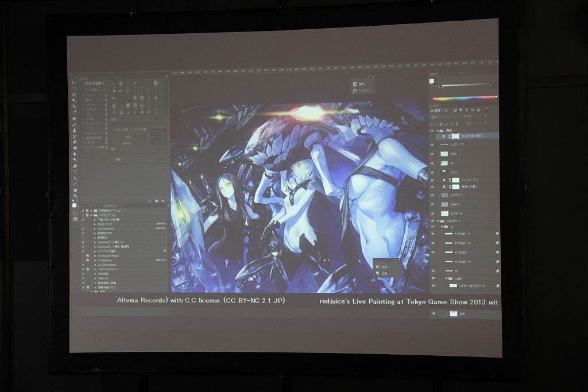588x392 pixels.
Task: Click the foreground color swatch in toolbar
Action: click(74, 205)
